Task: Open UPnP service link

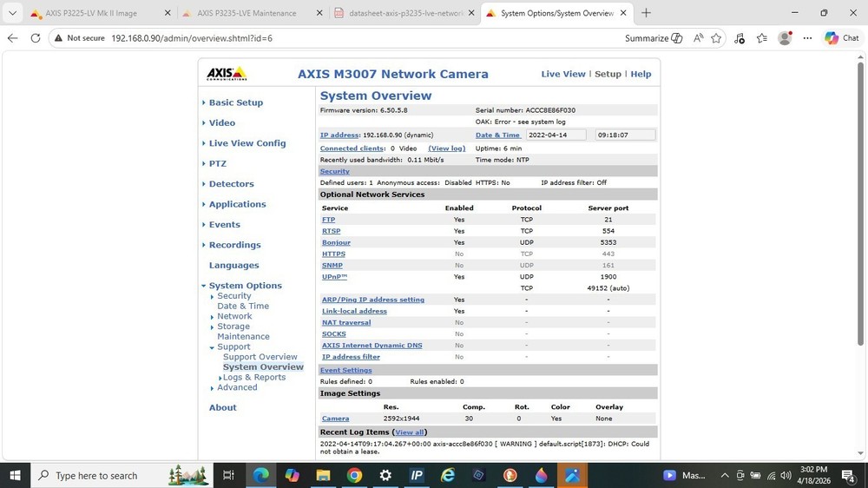Action: (334, 277)
